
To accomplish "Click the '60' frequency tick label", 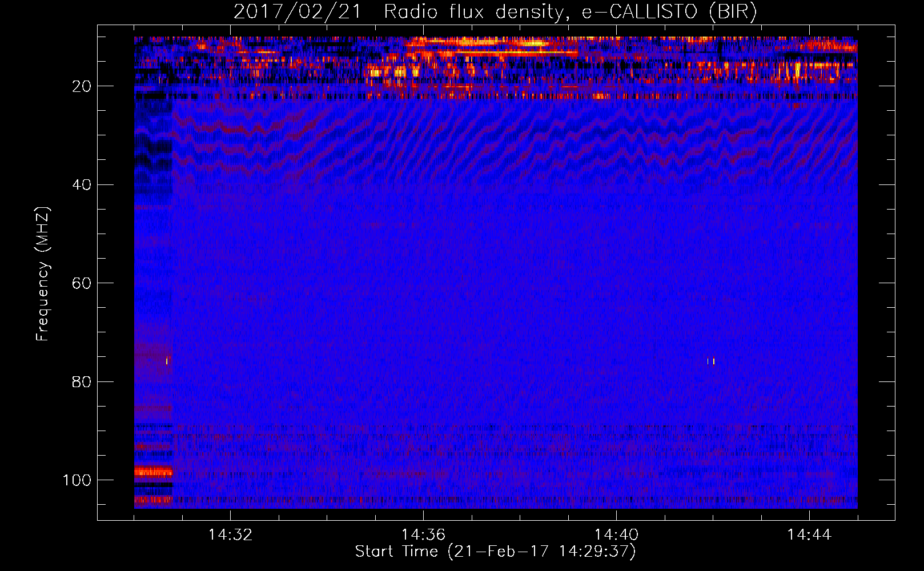I will click(82, 283).
